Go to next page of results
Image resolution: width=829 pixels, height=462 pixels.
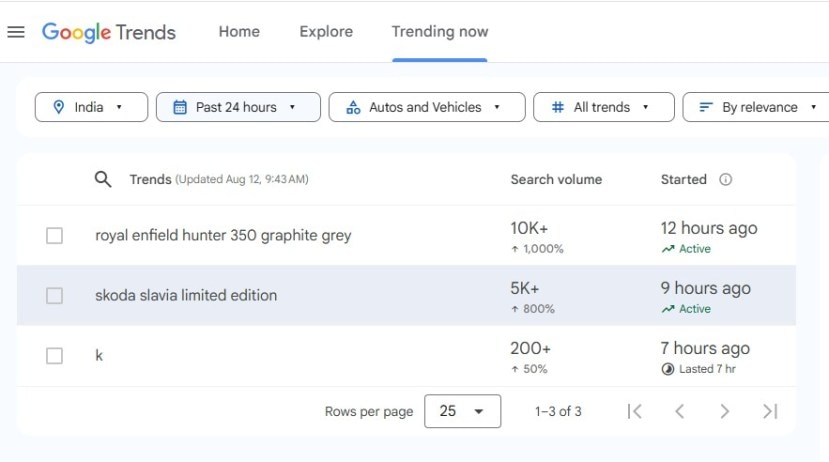[725, 411]
